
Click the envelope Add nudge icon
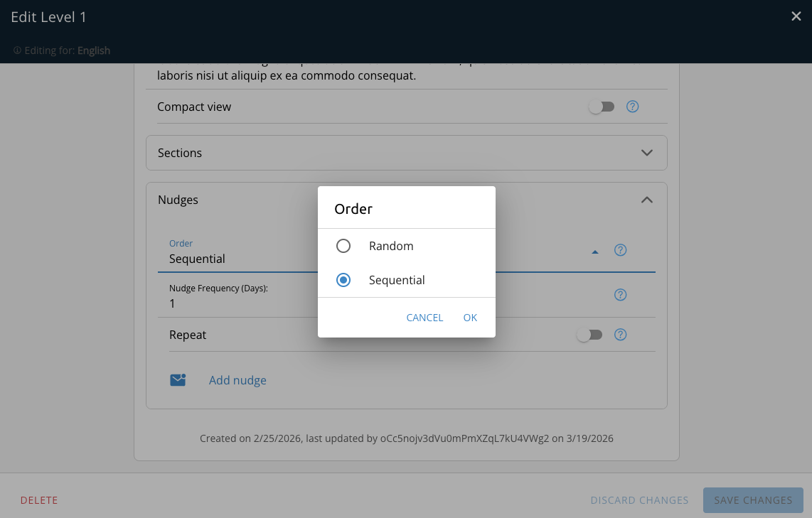coord(178,380)
